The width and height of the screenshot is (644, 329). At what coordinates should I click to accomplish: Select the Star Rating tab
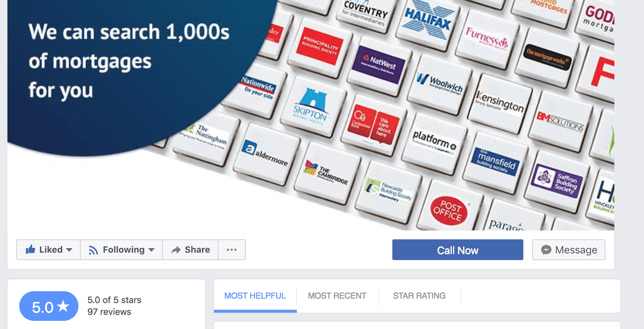[419, 296]
